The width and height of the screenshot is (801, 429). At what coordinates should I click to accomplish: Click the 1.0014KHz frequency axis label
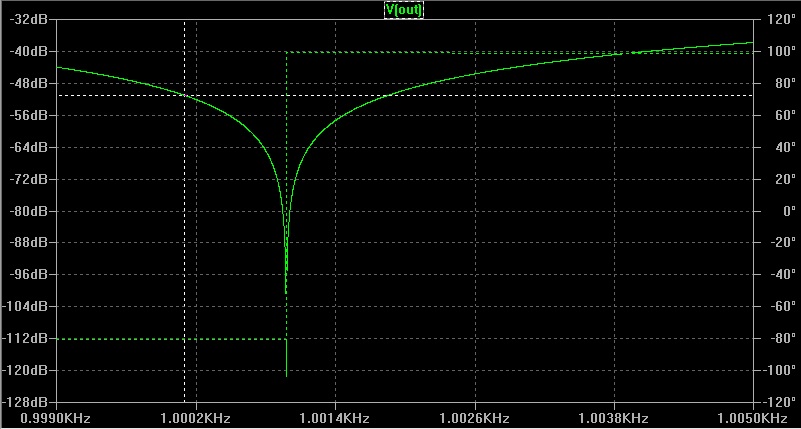[x=336, y=419]
